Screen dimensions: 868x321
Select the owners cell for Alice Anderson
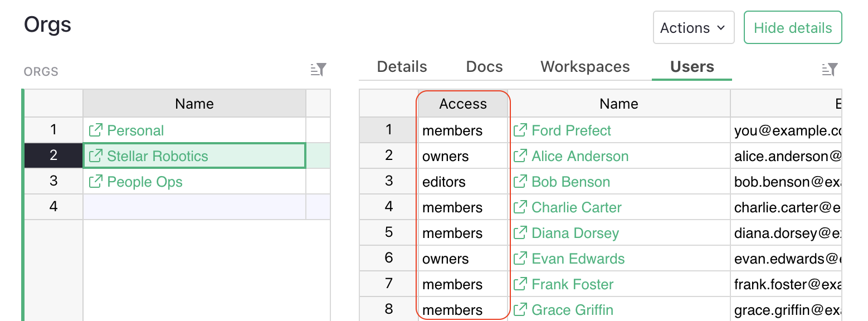pyautogui.click(x=462, y=156)
